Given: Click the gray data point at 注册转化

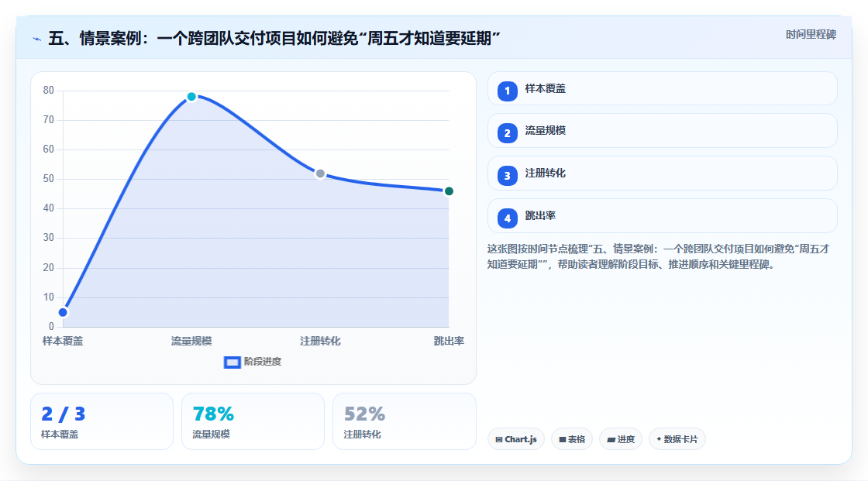Looking at the screenshot, I should coord(320,174).
